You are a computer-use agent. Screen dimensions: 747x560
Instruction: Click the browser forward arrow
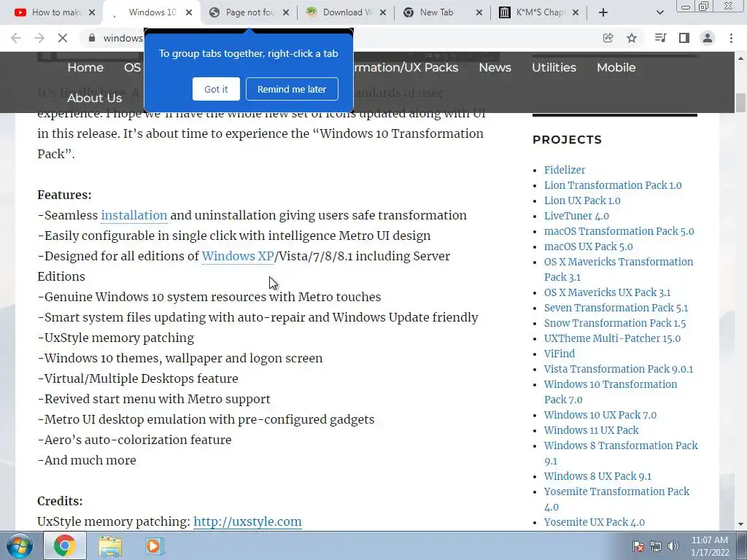point(39,38)
